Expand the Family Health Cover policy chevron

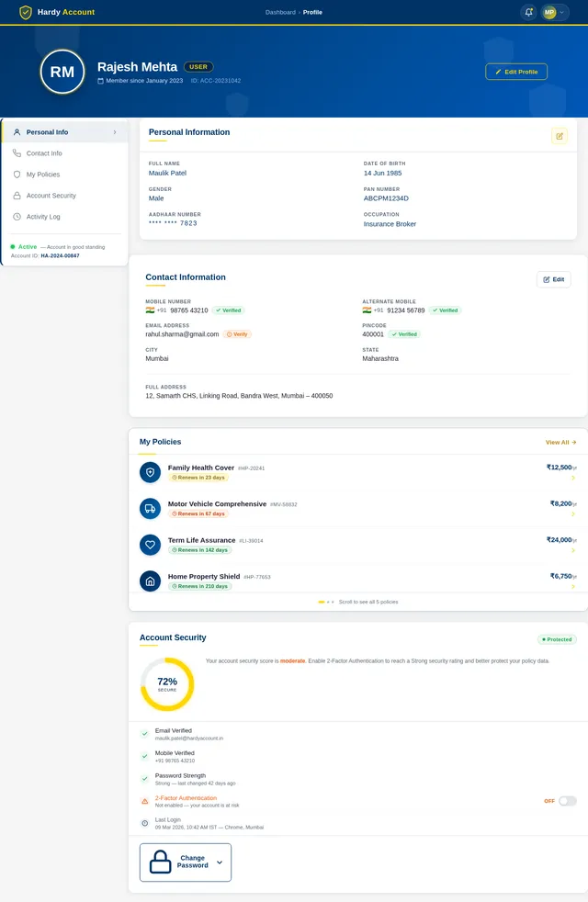coord(573,478)
